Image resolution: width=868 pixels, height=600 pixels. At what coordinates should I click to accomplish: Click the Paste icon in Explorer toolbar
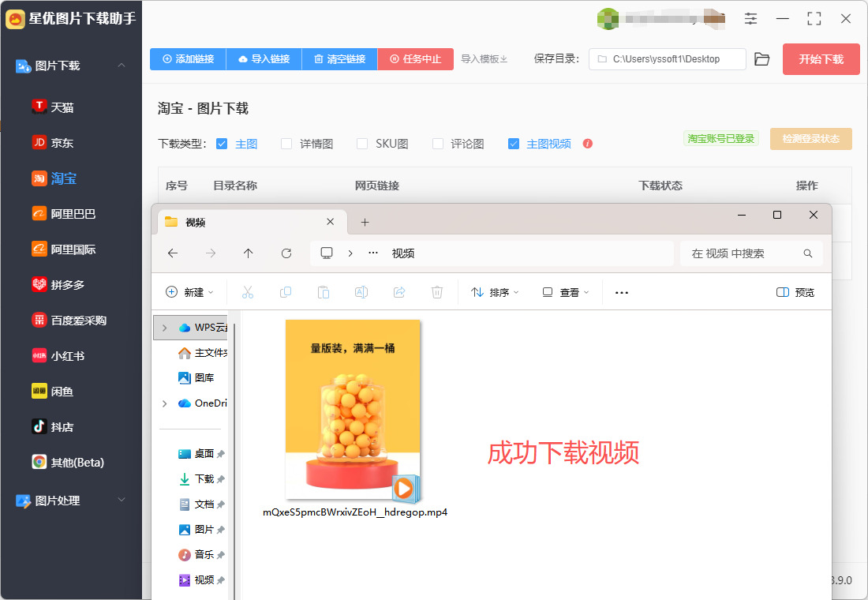pyautogui.click(x=324, y=292)
